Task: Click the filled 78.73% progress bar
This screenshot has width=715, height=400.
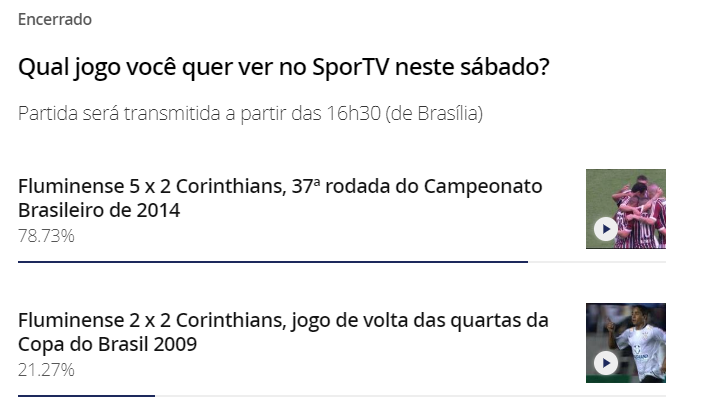Action: (x=273, y=262)
